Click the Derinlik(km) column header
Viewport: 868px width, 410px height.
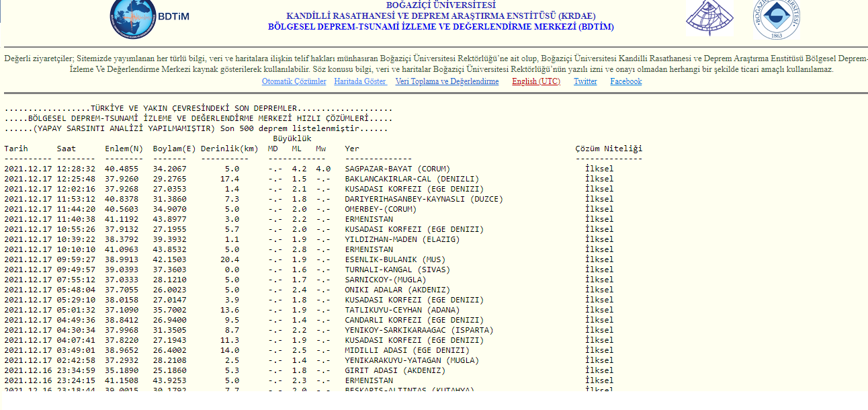pyautogui.click(x=230, y=149)
